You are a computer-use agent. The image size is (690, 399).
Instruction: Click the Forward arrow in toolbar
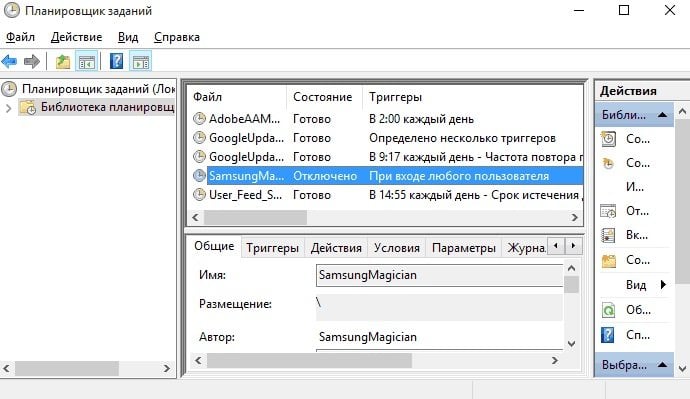point(32,62)
